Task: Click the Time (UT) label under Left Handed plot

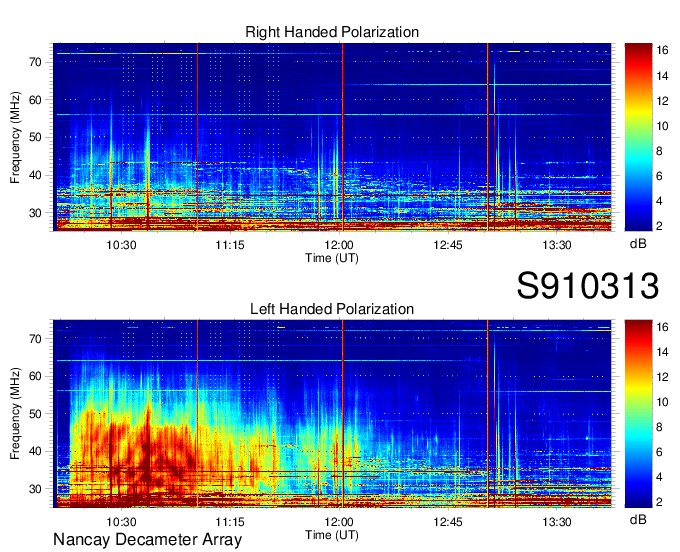Action: click(332, 535)
